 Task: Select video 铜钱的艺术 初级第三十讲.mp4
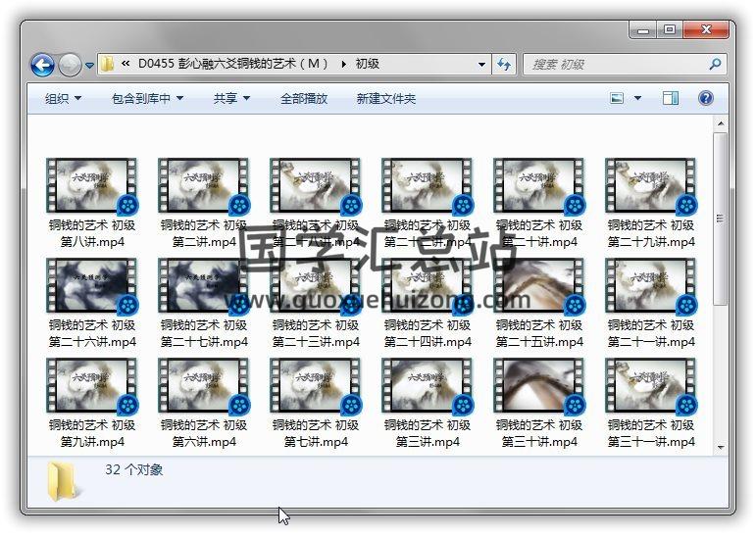pos(539,403)
